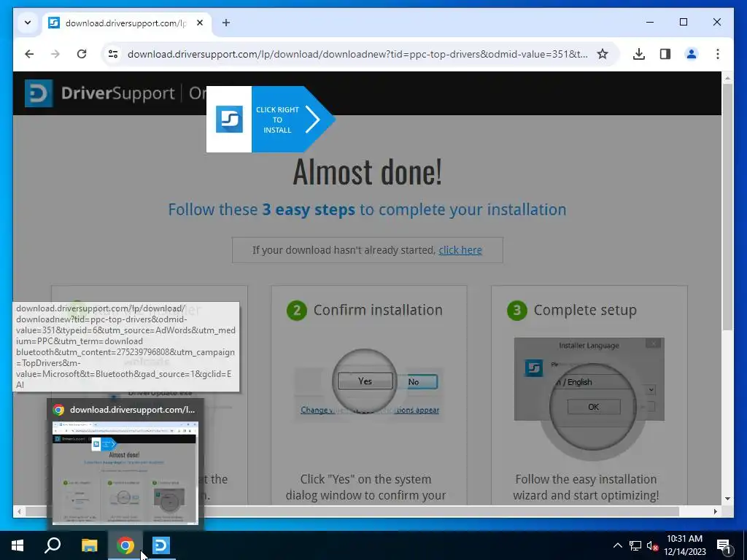Screen dimensions: 747x560
Task: Open Chrome profile avatar menu
Action: [692, 54]
